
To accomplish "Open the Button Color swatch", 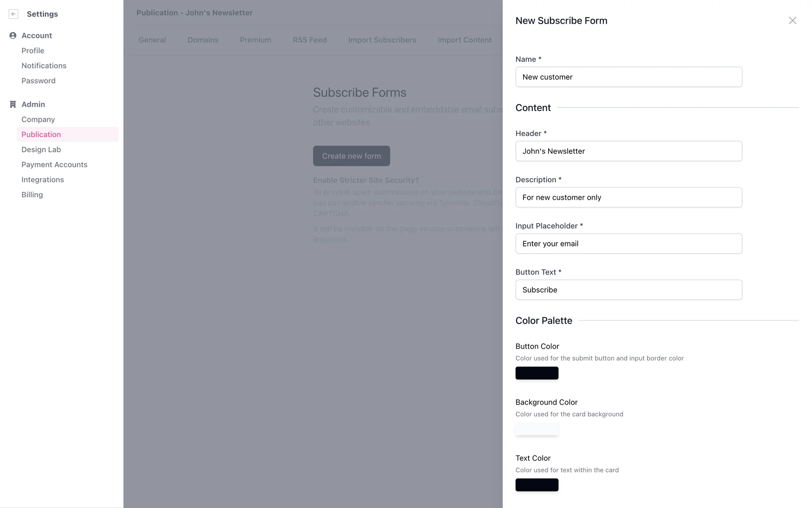I will [537, 373].
